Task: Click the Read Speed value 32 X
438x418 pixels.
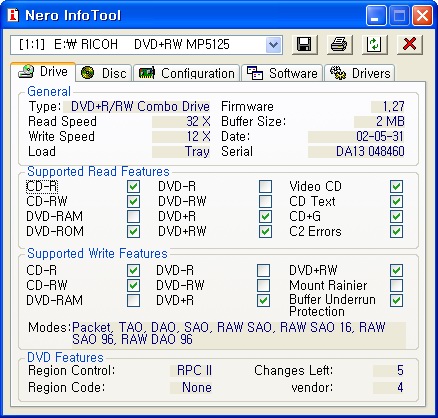Action: [x=181, y=122]
